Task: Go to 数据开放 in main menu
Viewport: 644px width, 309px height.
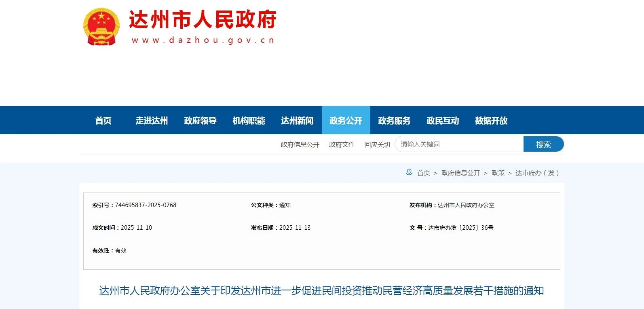Action: [491, 121]
